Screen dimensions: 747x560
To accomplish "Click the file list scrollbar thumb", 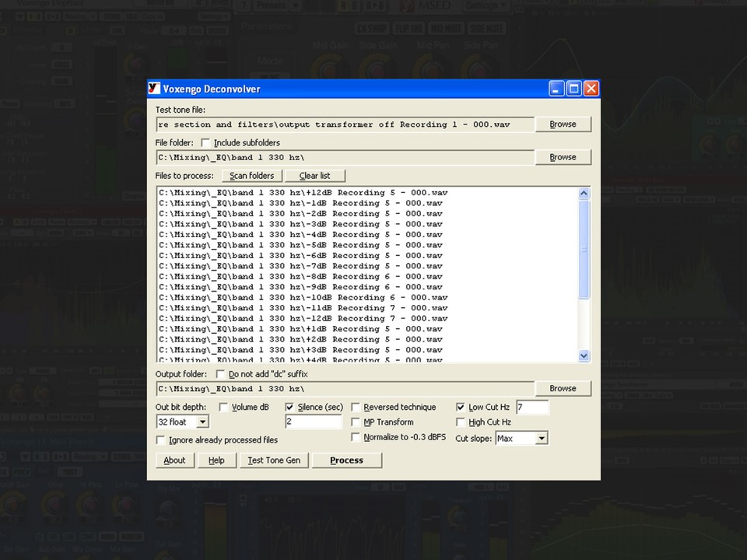I will pyautogui.click(x=584, y=249).
